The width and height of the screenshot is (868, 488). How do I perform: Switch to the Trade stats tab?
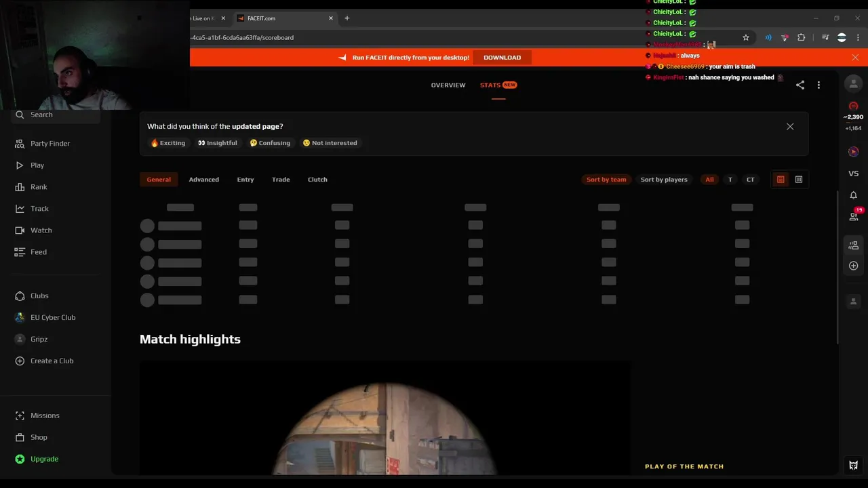coord(281,180)
